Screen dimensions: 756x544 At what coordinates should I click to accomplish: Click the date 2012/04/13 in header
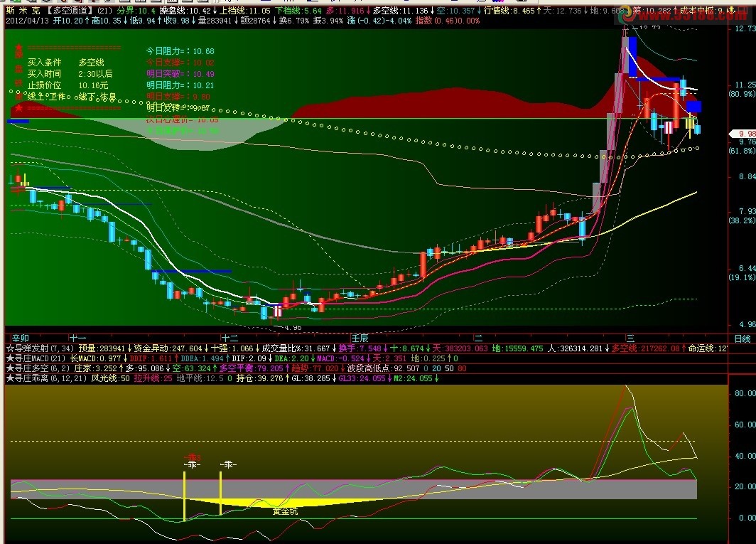28,21
